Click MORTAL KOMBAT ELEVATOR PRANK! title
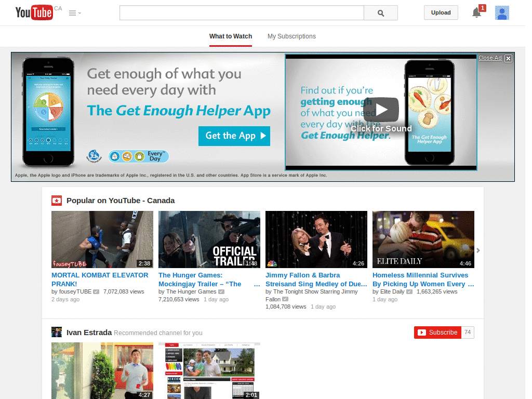The width and height of the screenshot is (532, 399). pos(100,280)
